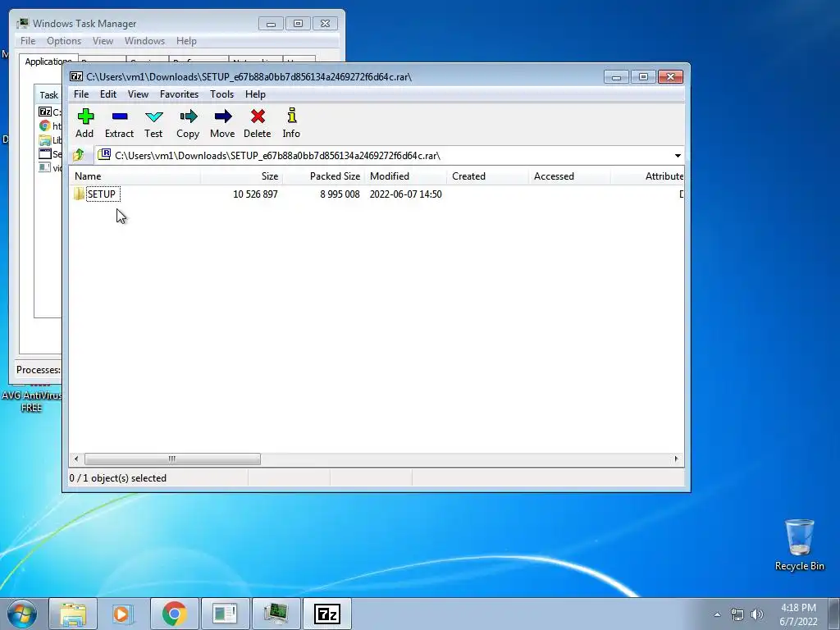Image resolution: width=840 pixels, height=630 pixels.
Task: Select Task Manager Applications tab
Action: (x=48, y=62)
